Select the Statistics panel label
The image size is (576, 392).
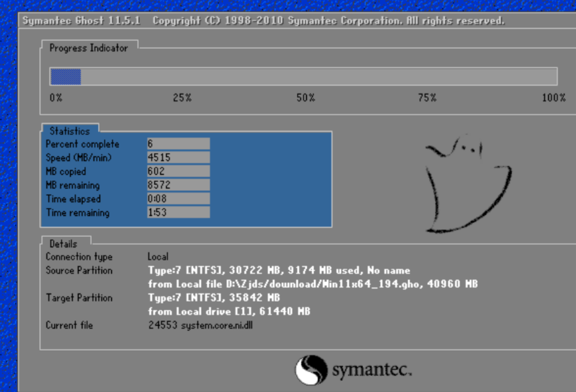pyautogui.click(x=70, y=131)
